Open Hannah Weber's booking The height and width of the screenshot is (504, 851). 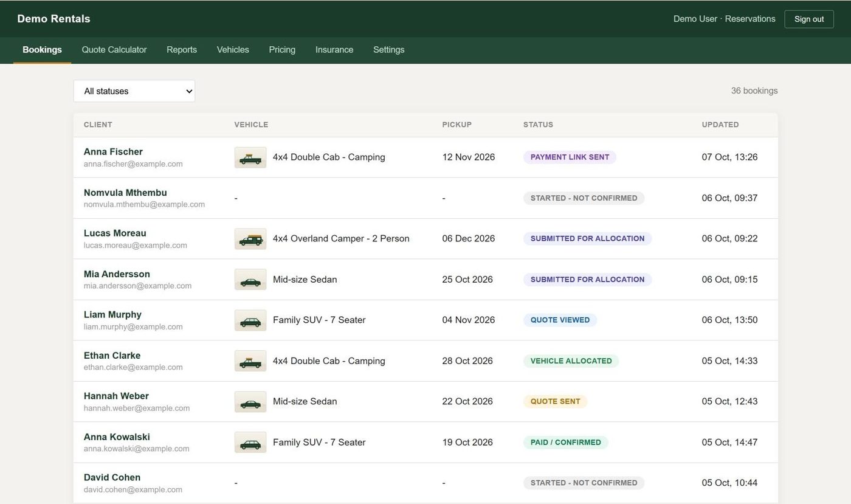point(425,402)
